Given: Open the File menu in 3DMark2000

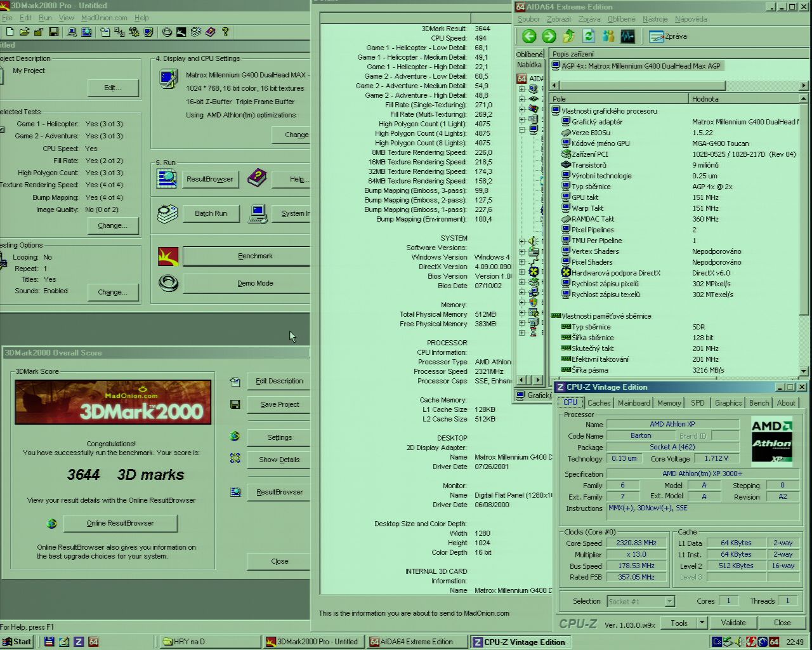Looking at the screenshot, I should pyautogui.click(x=7, y=18).
